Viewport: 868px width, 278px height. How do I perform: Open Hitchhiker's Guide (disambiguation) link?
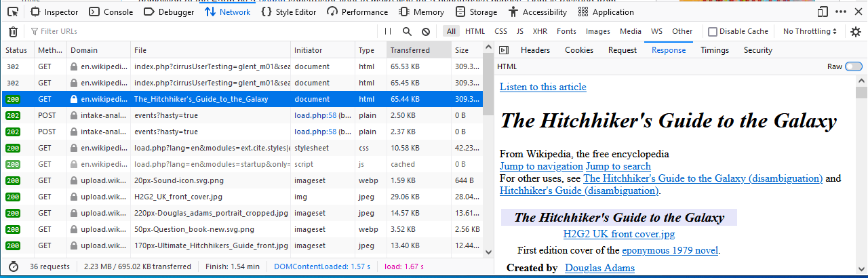(x=579, y=191)
